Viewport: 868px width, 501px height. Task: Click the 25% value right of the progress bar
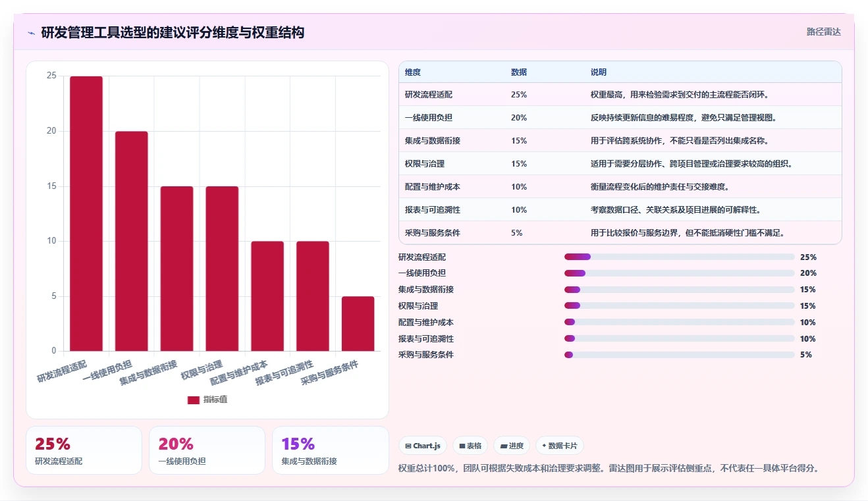[x=808, y=257]
